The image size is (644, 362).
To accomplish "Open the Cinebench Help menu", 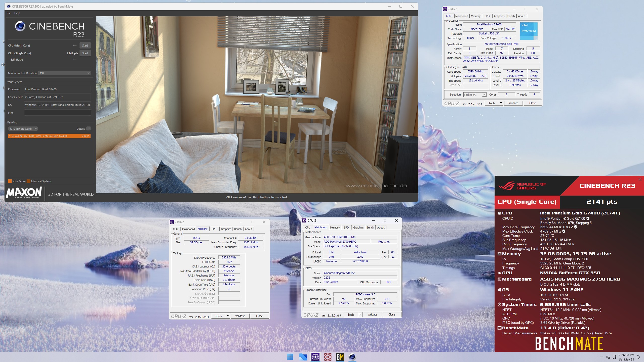I will [17, 13].
